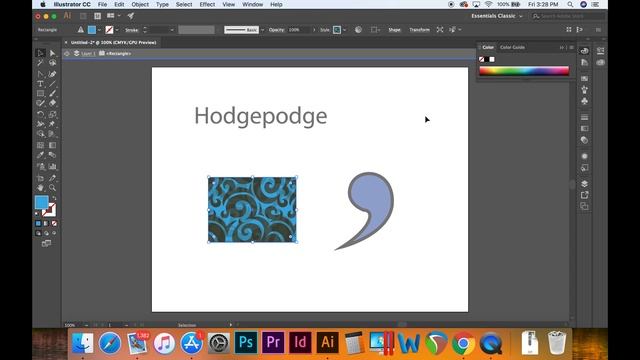Image resolution: width=640 pixels, height=360 pixels.
Task: Swap fill and stroke arrows in toolbar
Action: coord(53,198)
